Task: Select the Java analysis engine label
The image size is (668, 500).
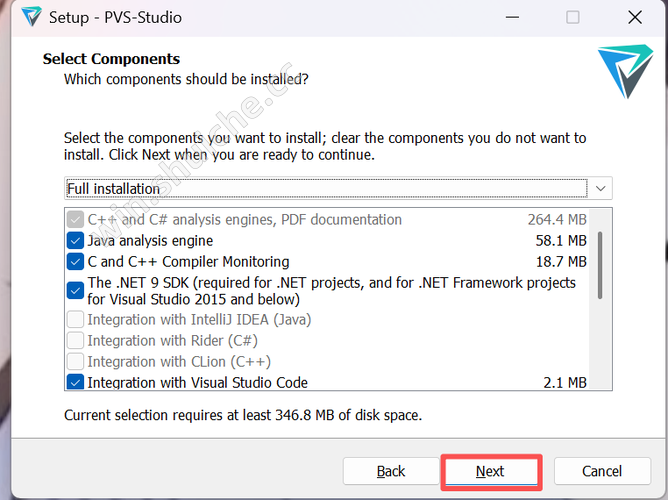Action: point(150,241)
